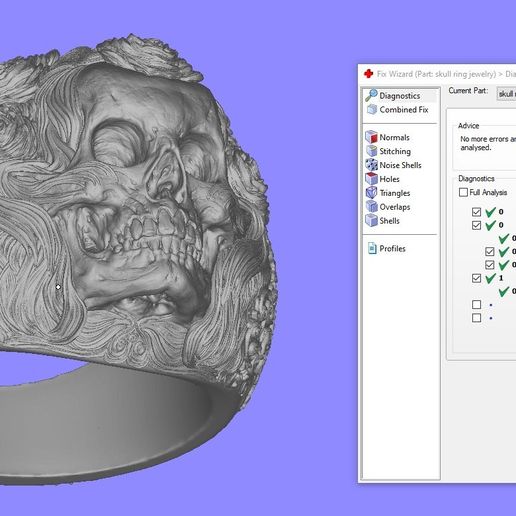Tick the bottommost empty diagnostics checkbox
The width and height of the screenshot is (516, 516).
pos(476,318)
